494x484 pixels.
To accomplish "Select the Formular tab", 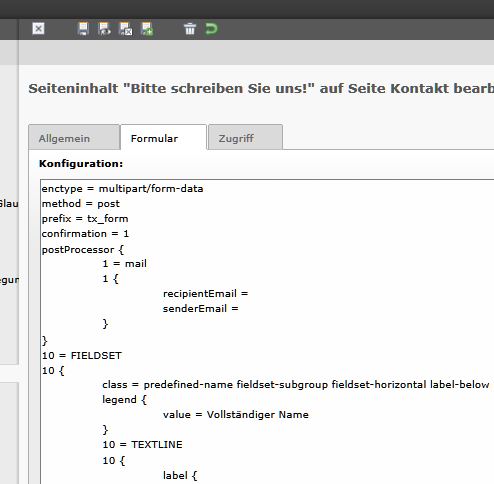I will click(x=163, y=138).
